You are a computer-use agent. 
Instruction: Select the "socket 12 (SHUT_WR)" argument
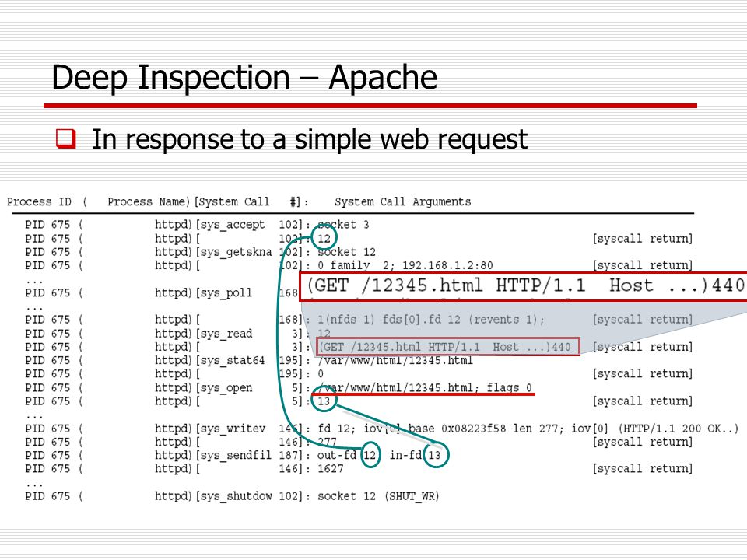tap(378, 496)
